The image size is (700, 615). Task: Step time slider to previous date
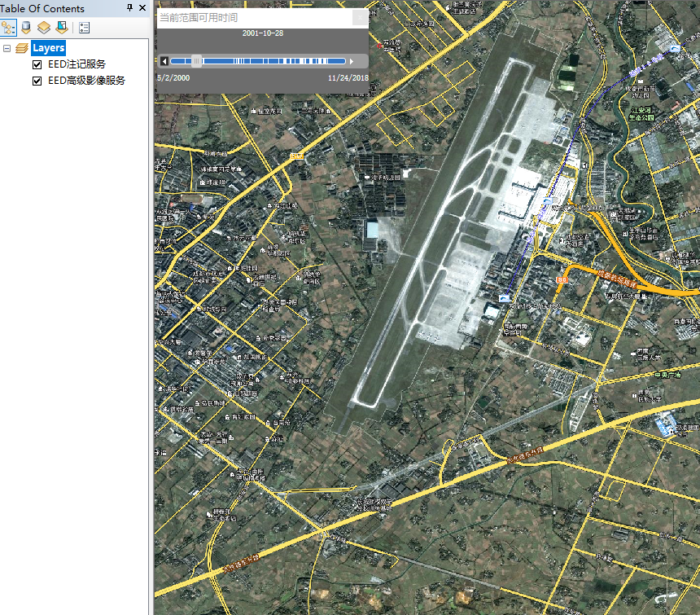click(164, 61)
